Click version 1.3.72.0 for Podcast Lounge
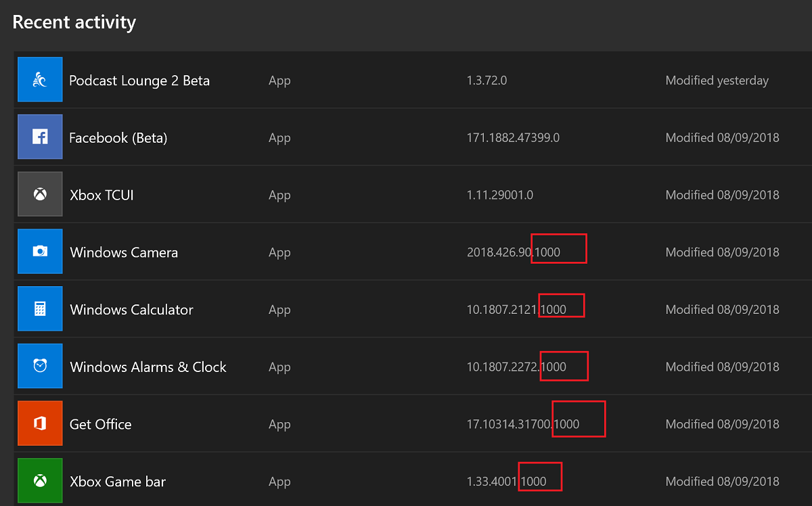This screenshot has width=812, height=506. coord(487,80)
